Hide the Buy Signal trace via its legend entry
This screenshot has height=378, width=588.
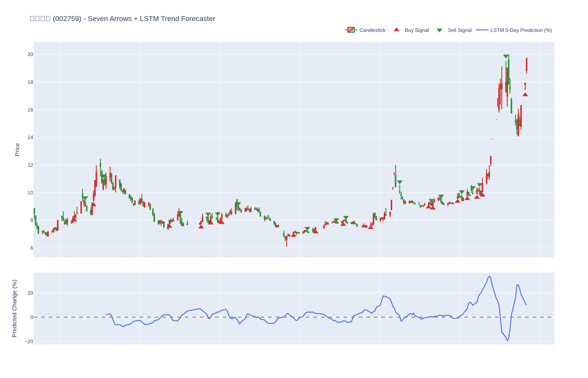(x=416, y=30)
